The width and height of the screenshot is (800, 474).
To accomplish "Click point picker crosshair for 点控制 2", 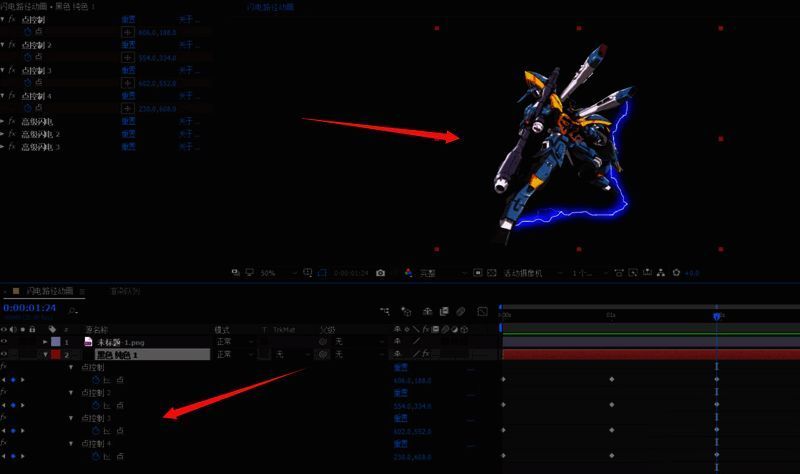I will point(128,58).
